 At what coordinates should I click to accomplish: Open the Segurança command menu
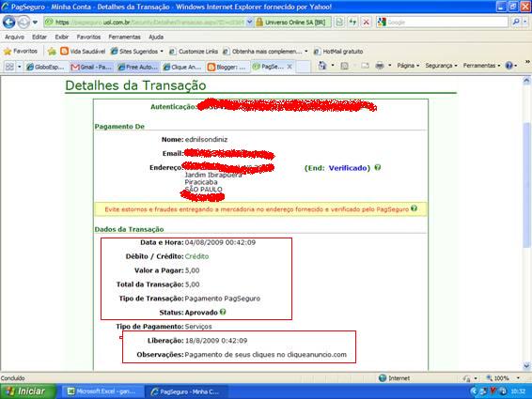441,66
